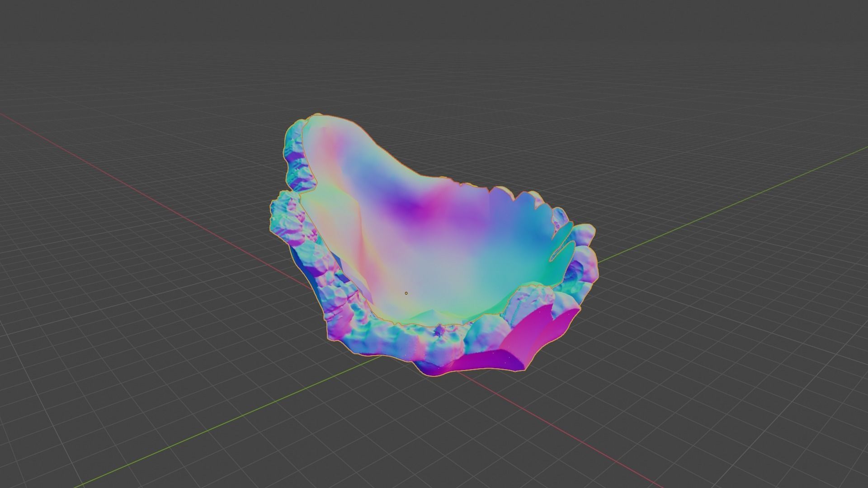Select the iridescent shell-shaped mesh object

pyautogui.click(x=434, y=244)
